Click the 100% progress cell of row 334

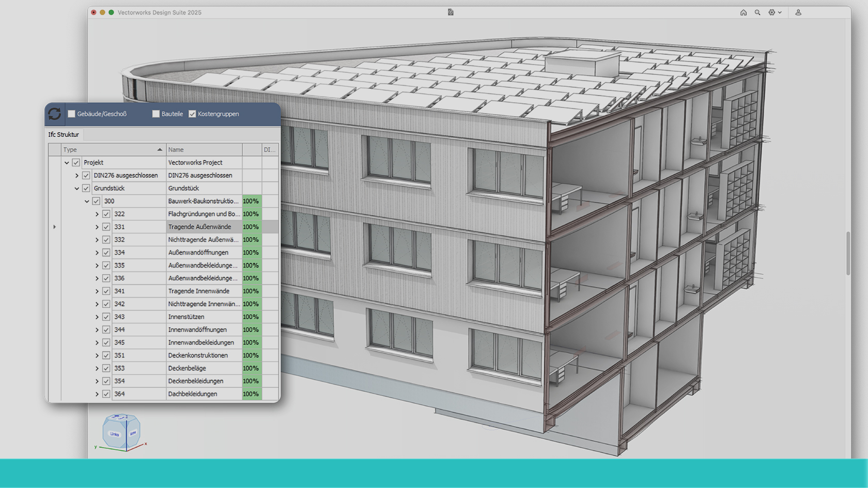pyautogui.click(x=252, y=253)
